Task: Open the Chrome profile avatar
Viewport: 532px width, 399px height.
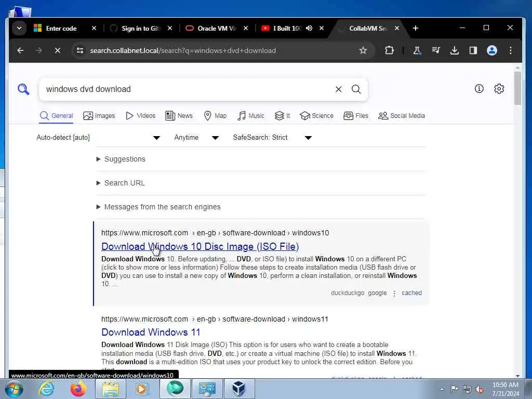Action: 492,50
